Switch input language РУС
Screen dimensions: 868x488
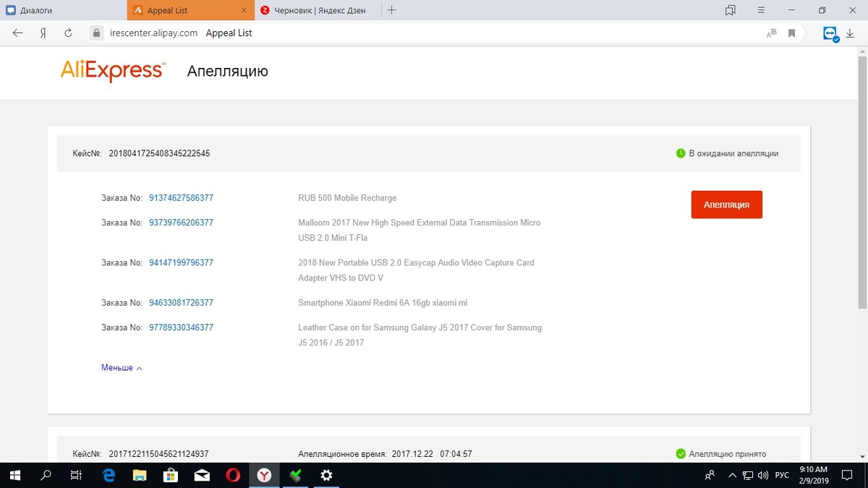point(782,475)
